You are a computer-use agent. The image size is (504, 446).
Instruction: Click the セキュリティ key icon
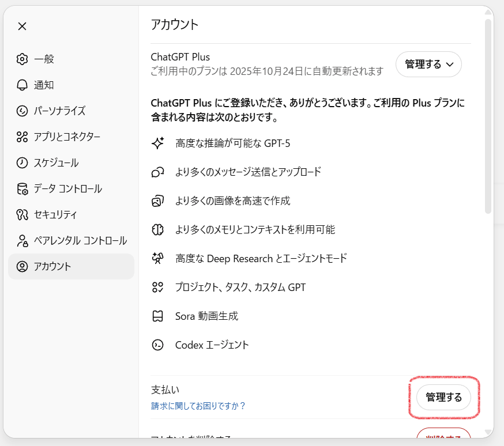pos(22,214)
